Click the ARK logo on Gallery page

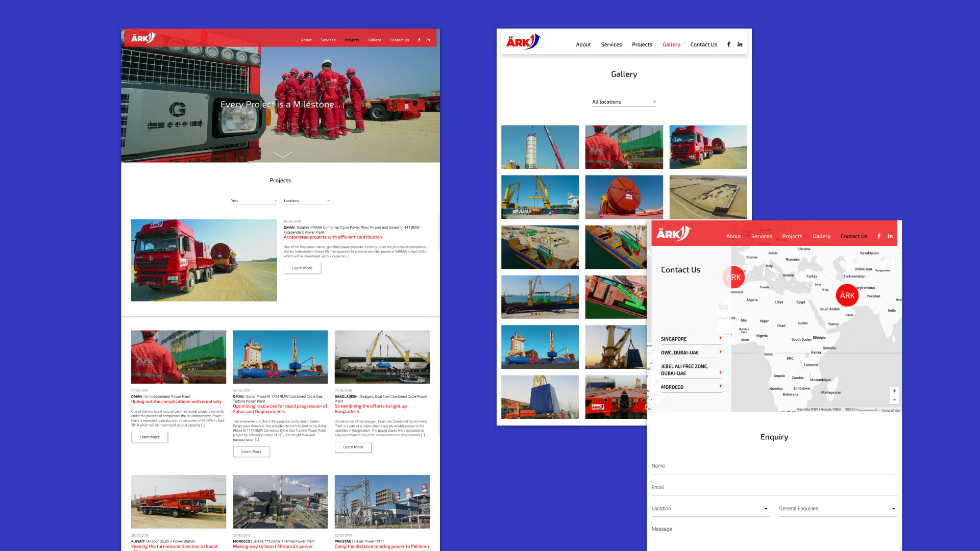[x=523, y=41]
